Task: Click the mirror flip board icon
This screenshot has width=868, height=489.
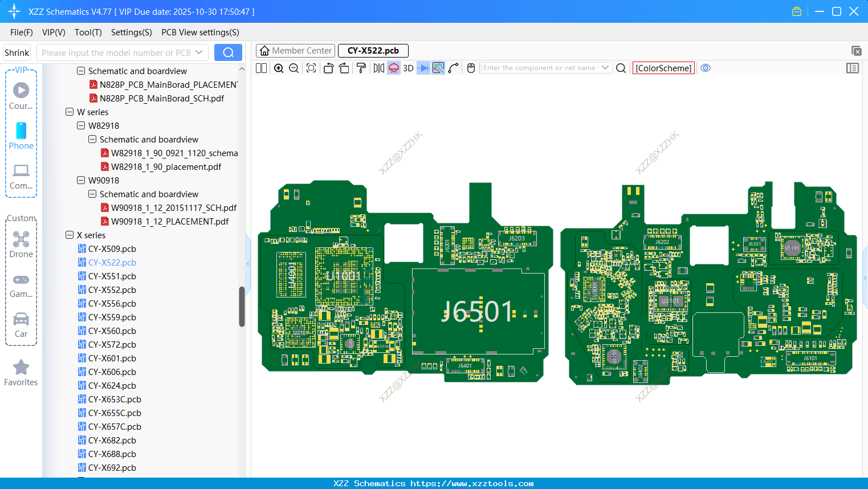Action: 378,68
